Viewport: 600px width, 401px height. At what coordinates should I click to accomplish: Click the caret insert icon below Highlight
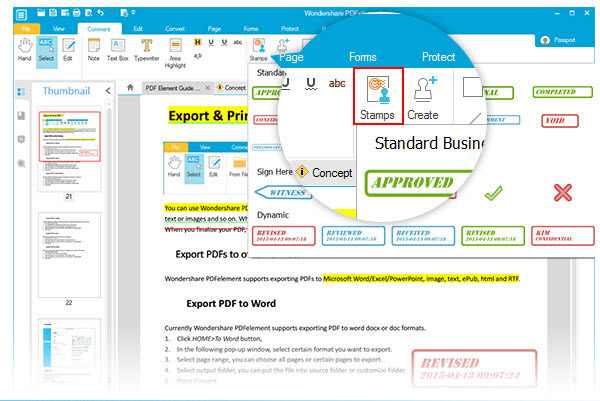pos(197,56)
